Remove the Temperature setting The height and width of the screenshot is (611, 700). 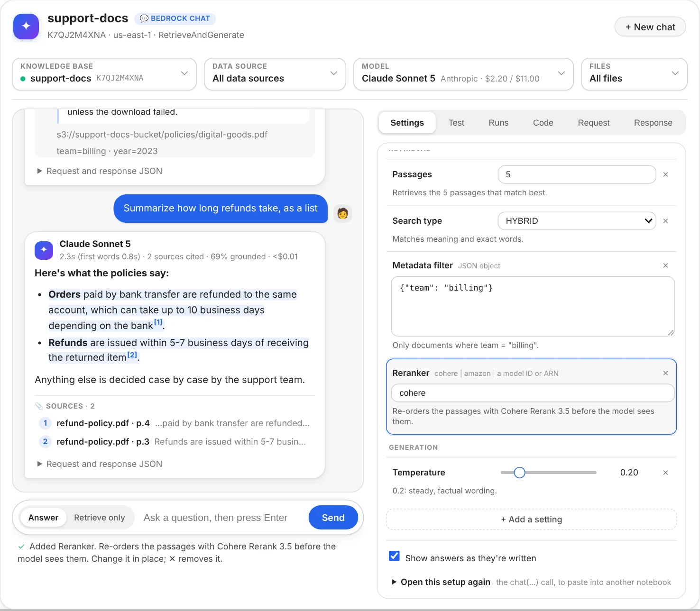tap(665, 473)
